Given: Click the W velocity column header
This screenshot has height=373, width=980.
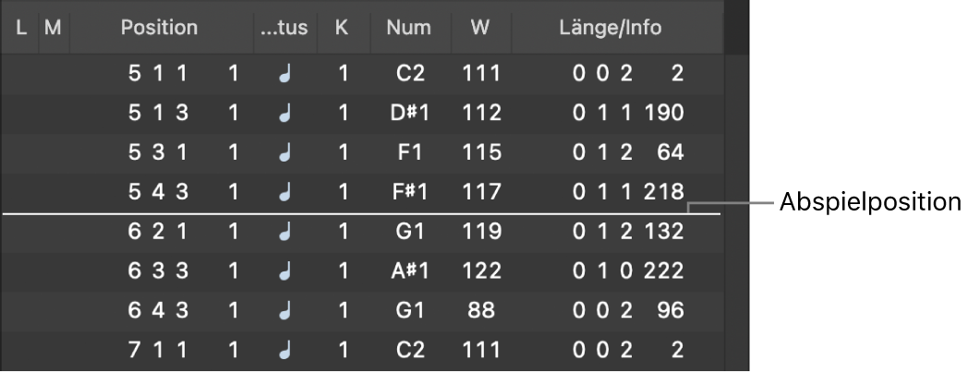Looking at the screenshot, I should (479, 28).
